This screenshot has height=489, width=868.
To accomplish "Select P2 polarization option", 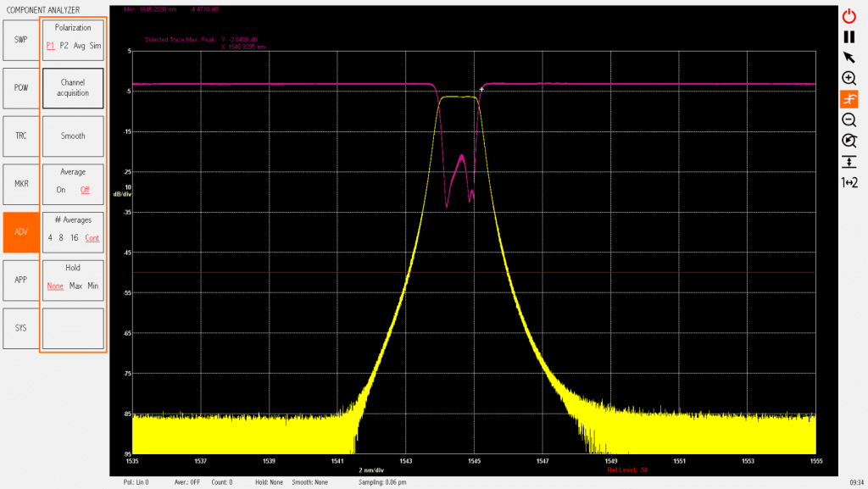I will click(64, 46).
